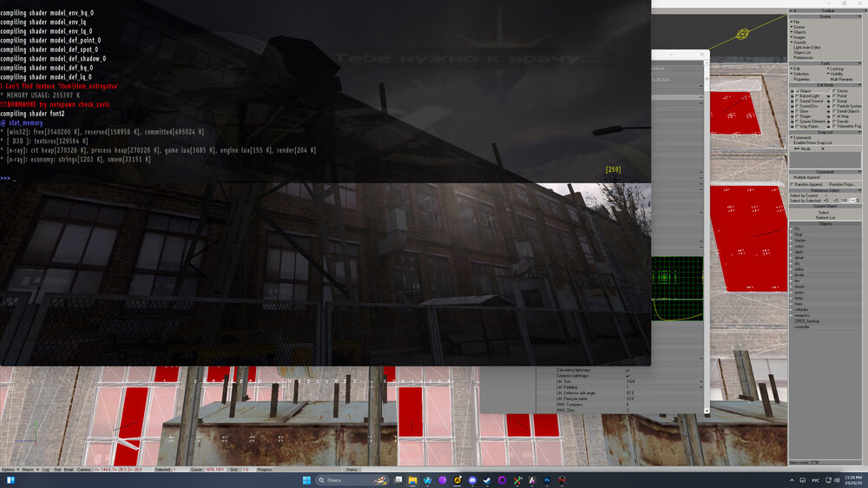
Task: Select the Way Points edit mode
Action: click(x=807, y=126)
